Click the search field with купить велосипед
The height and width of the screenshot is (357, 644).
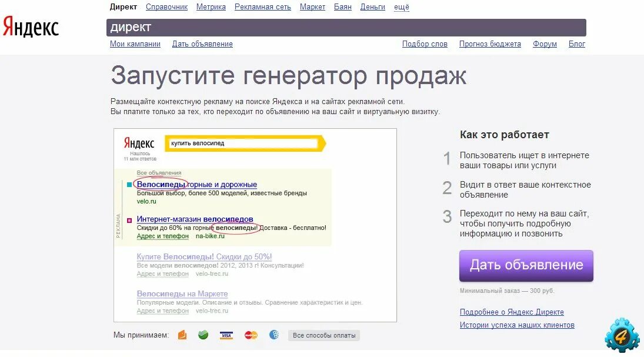(x=243, y=144)
